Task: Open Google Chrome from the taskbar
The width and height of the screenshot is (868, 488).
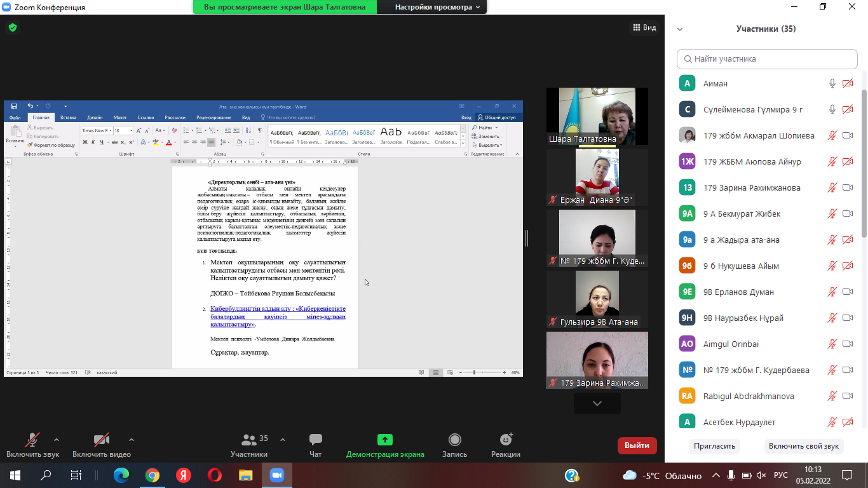Action: tap(152, 475)
